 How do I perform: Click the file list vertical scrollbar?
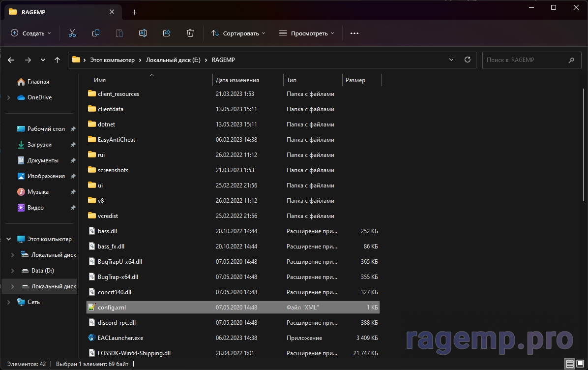coord(583,146)
